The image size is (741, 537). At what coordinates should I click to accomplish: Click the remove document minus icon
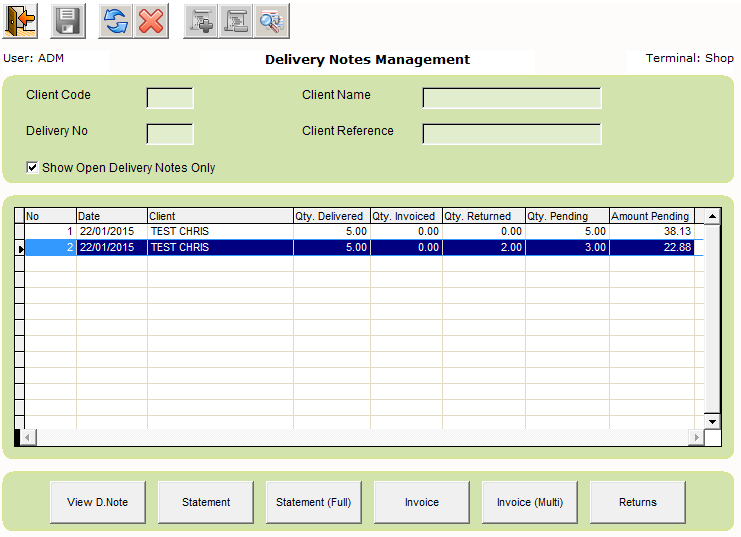(x=236, y=20)
